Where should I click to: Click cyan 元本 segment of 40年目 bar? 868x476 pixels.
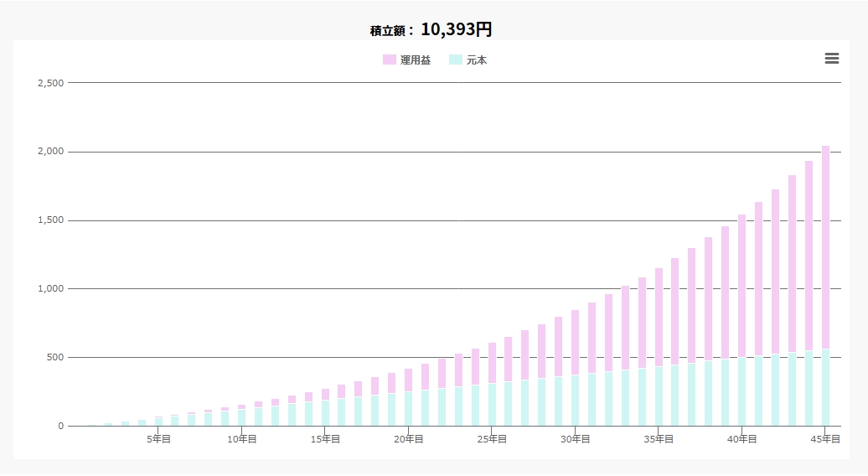[x=742, y=392]
